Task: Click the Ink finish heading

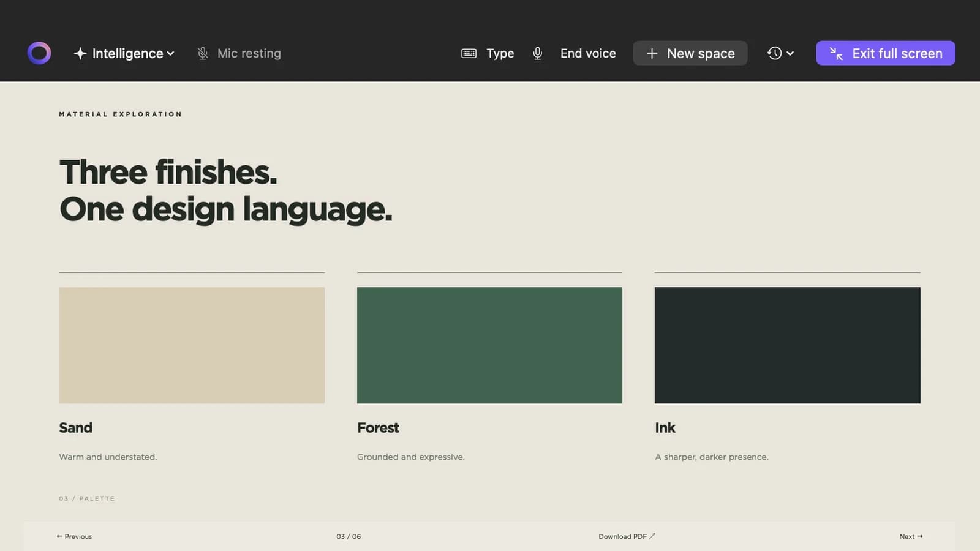Action: click(x=665, y=428)
